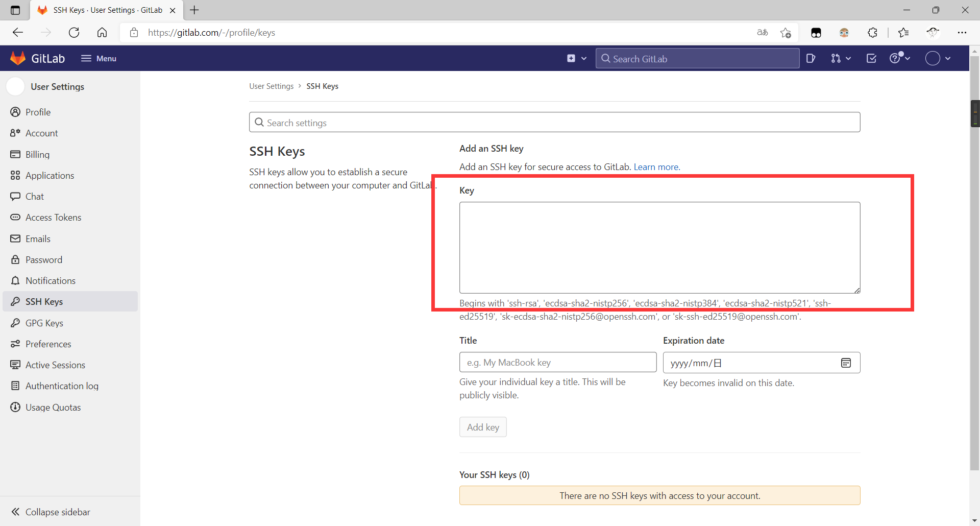Open the calendar date picker icon
This screenshot has width=980, height=526.
pyautogui.click(x=846, y=363)
